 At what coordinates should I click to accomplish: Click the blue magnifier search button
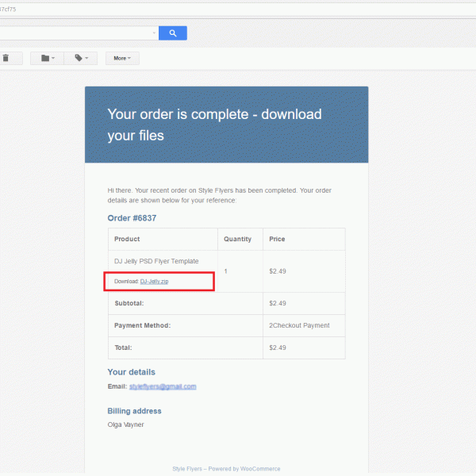[172, 33]
